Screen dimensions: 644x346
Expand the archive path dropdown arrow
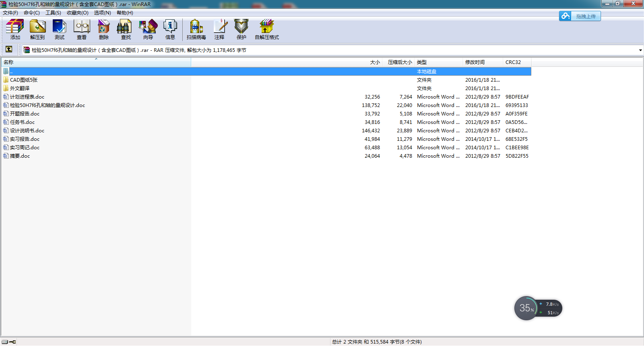click(x=640, y=50)
